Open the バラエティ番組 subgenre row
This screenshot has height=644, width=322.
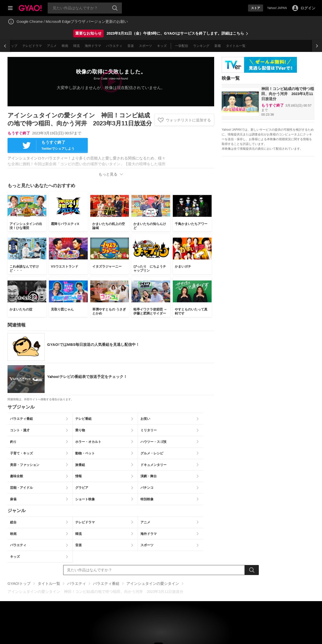pos(40,419)
